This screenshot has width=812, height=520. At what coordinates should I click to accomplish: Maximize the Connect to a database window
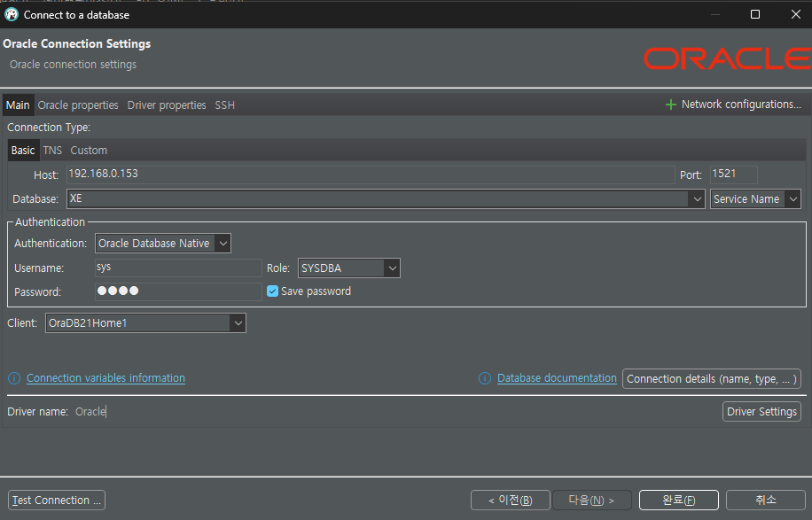point(755,14)
